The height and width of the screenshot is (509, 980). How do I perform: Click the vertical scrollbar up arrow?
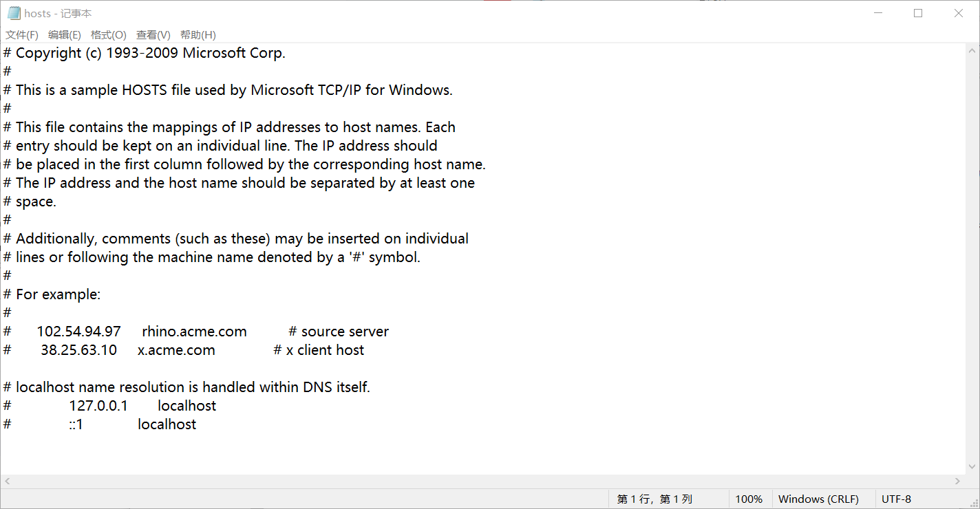[973, 50]
